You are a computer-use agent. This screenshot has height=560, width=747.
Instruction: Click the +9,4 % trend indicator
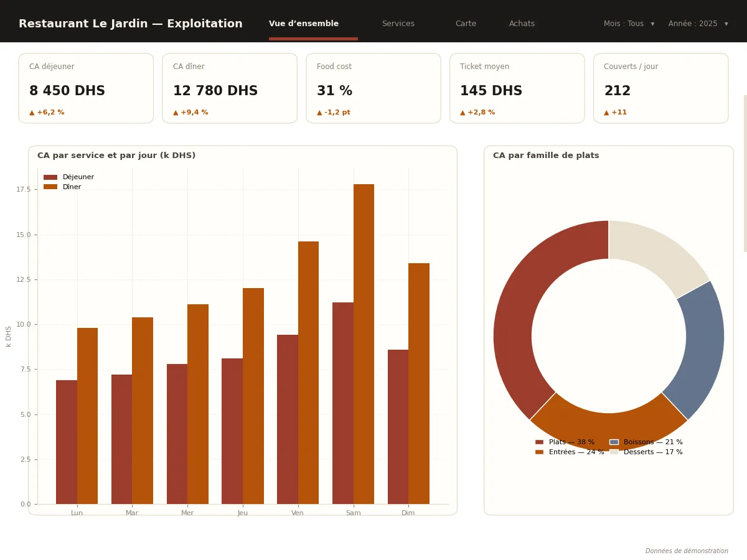(x=190, y=113)
